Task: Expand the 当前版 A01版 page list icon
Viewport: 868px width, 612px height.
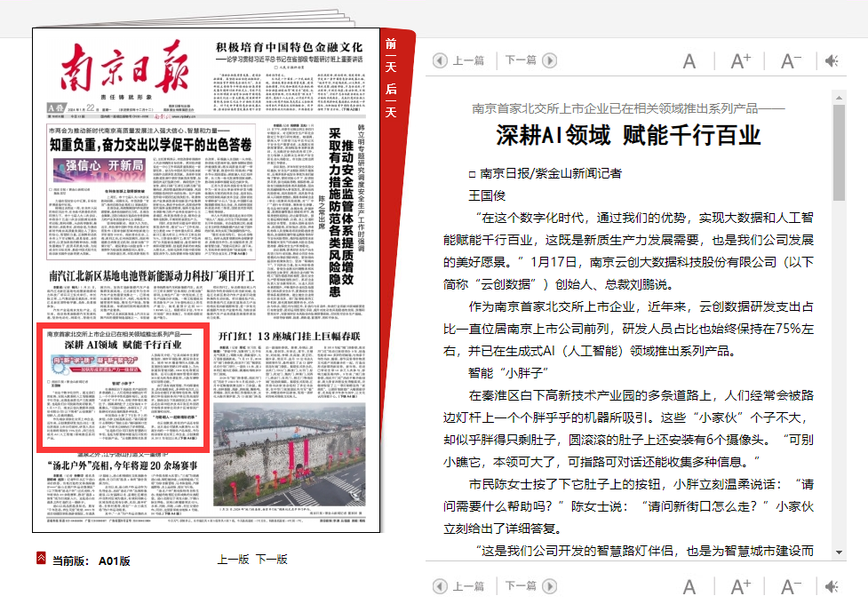Action: (x=41, y=559)
